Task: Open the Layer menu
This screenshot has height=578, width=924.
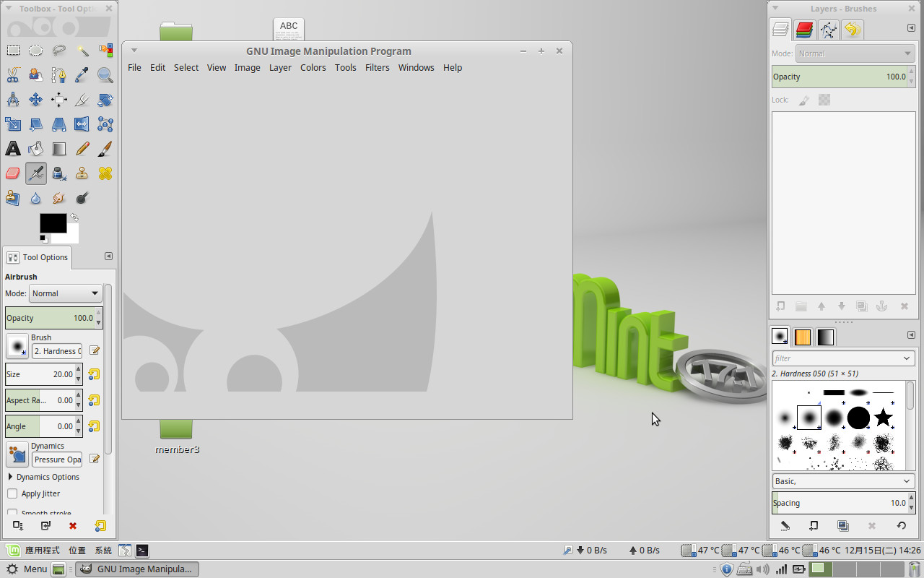Action: coord(280,67)
